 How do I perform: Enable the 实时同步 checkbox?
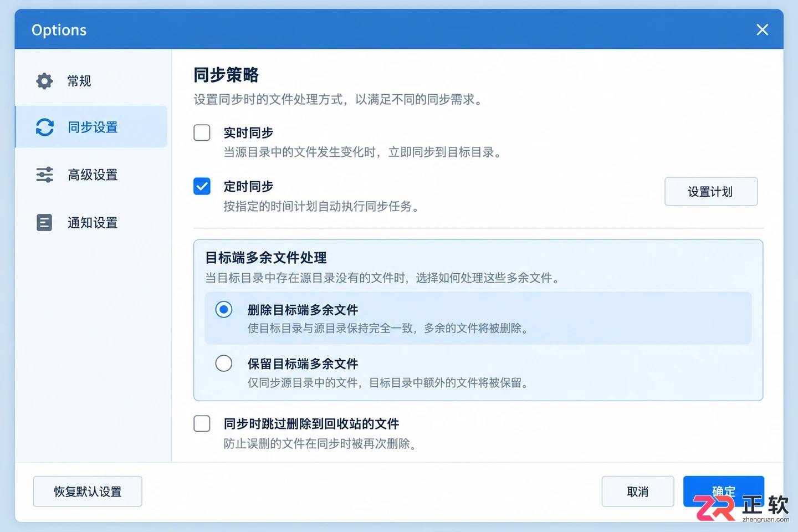(x=202, y=132)
